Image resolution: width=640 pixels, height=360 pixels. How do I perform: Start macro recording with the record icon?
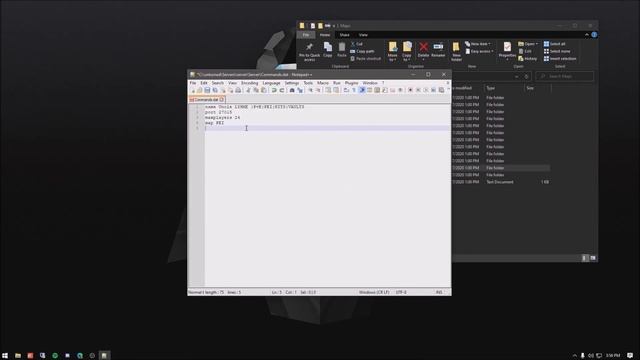pos(410,90)
